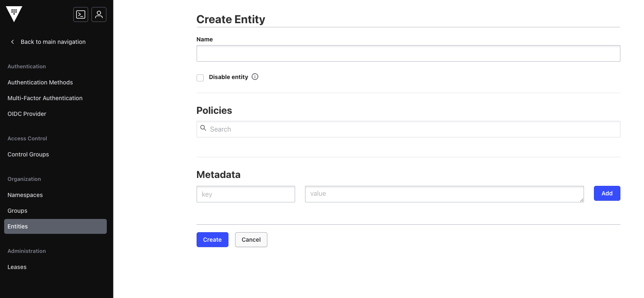This screenshot has width=644, height=298.
Task: Open the user profile menu icon
Action: (99, 14)
